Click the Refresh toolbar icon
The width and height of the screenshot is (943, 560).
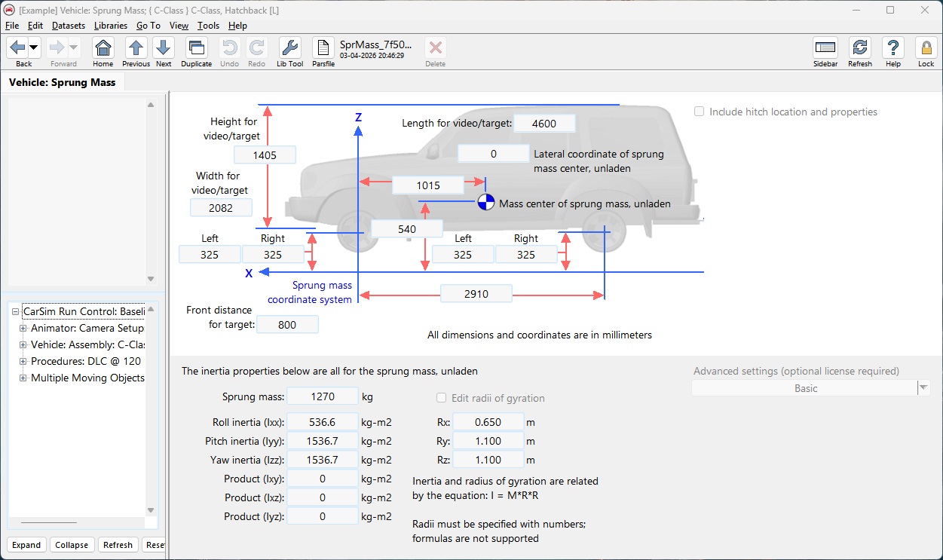859,50
